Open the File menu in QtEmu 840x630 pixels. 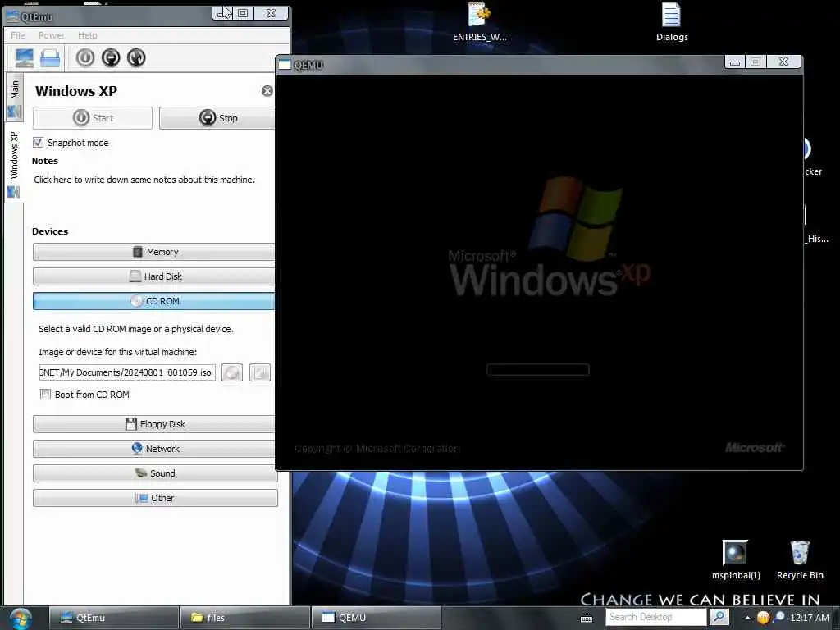[18, 35]
